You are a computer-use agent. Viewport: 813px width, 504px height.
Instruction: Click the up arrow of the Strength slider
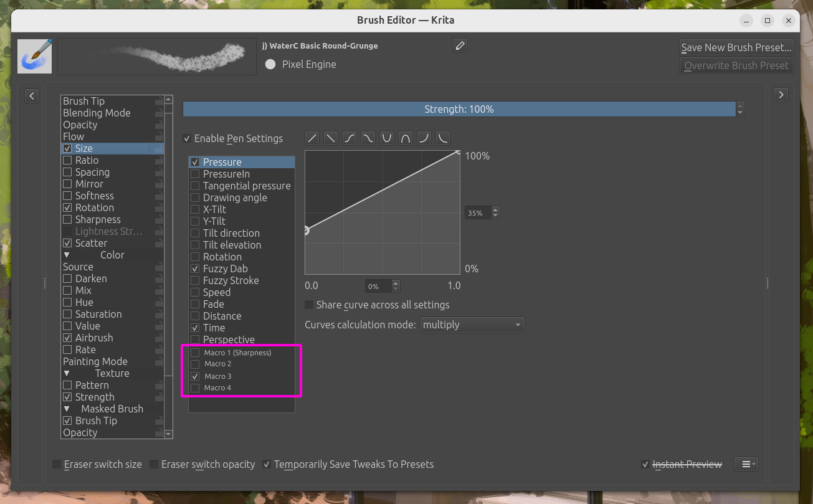point(740,106)
